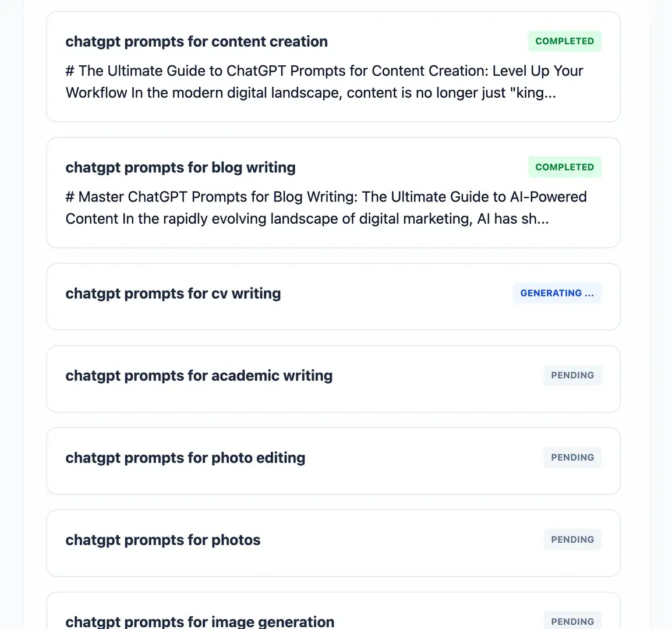Image resolution: width=672 pixels, height=629 pixels.
Task: Select the 'chatgpt prompts for content creation' title
Action: pos(196,41)
